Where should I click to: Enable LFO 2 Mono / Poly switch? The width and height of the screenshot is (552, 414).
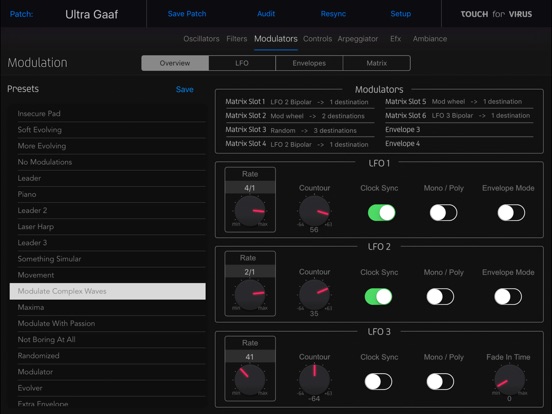click(x=440, y=297)
